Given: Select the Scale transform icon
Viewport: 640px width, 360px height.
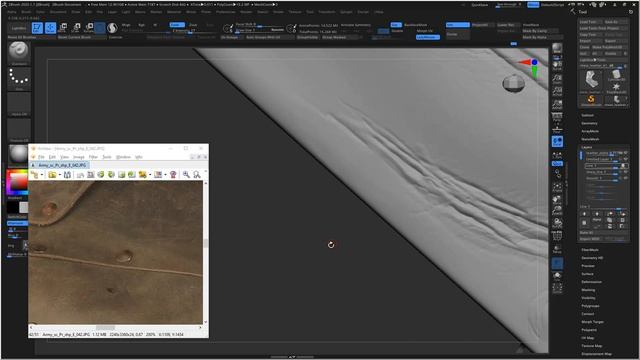Looking at the screenshot, I should (76, 28).
